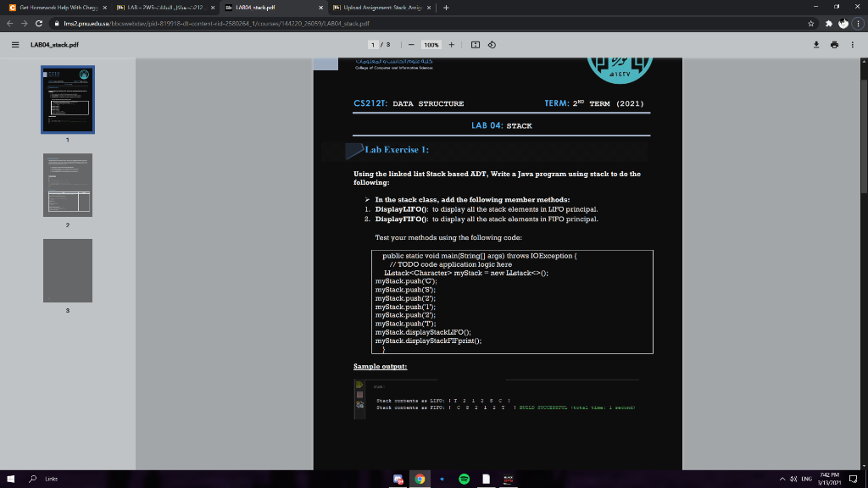Zoom out on the PDF
The width and height of the screenshot is (868, 488).
(412, 45)
